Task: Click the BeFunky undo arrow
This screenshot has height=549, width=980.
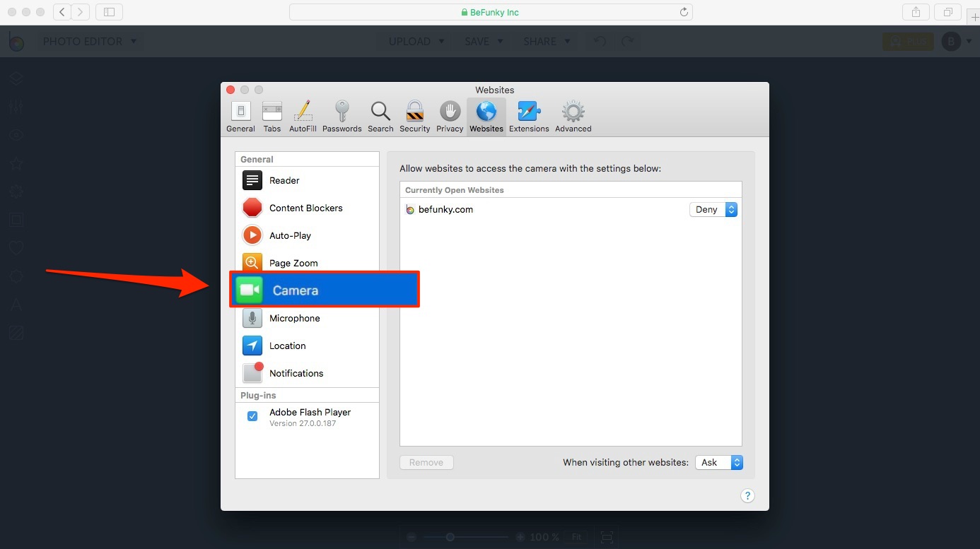Action: pyautogui.click(x=600, y=42)
